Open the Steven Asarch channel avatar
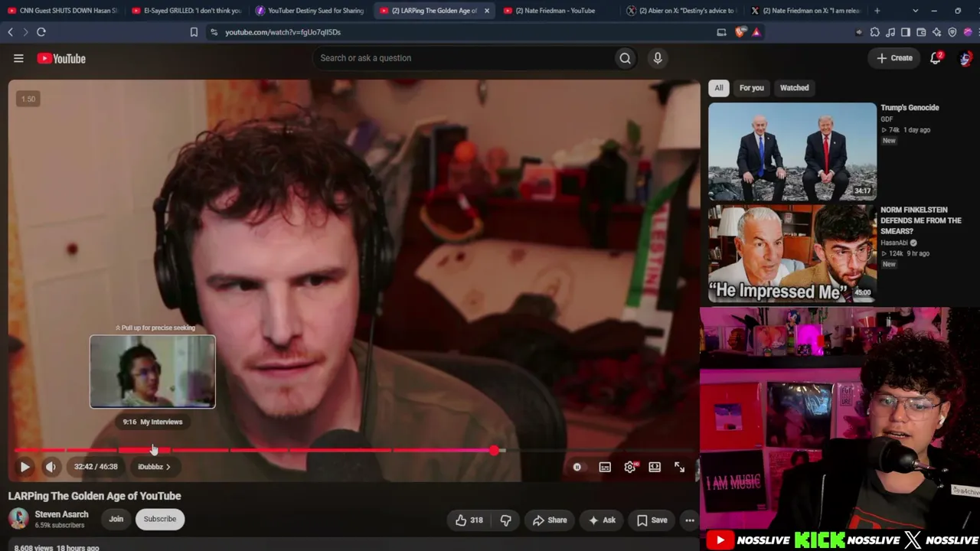This screenshot has width=980, height=551. [18, 519]
